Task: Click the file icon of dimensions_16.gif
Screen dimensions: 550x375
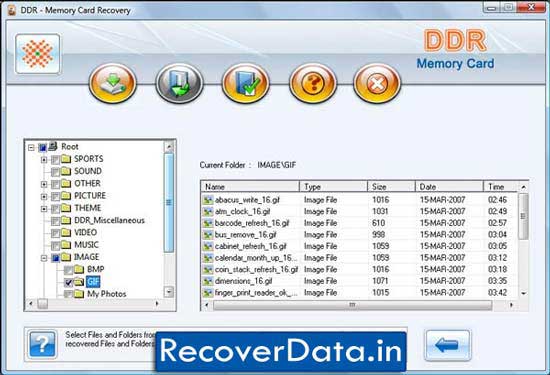Action: [x=208, y=281]
